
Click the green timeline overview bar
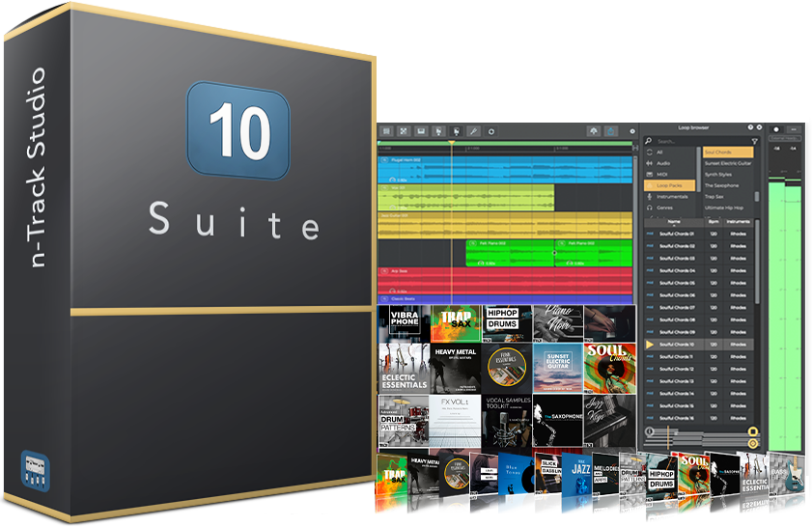point(505,144)
